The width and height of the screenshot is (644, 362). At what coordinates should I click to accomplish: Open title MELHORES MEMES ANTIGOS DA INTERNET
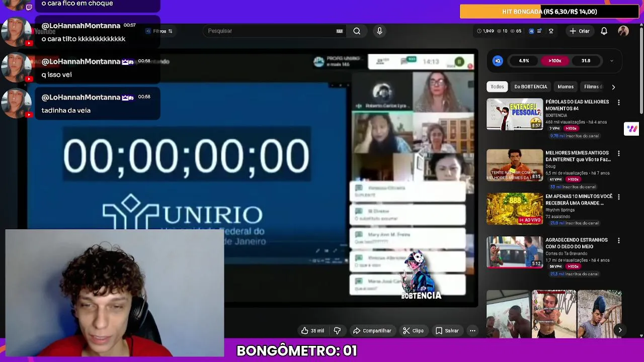[x=578, y=156]
